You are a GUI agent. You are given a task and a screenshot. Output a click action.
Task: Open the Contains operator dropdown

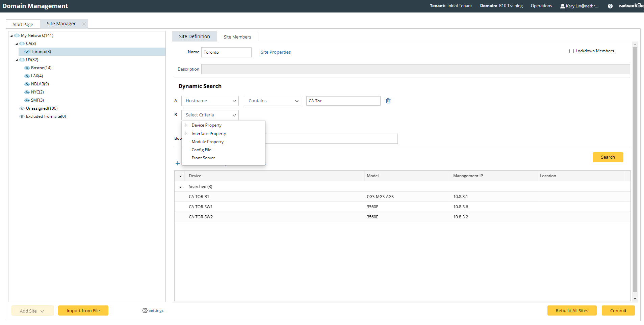click(x=273, y=101)
